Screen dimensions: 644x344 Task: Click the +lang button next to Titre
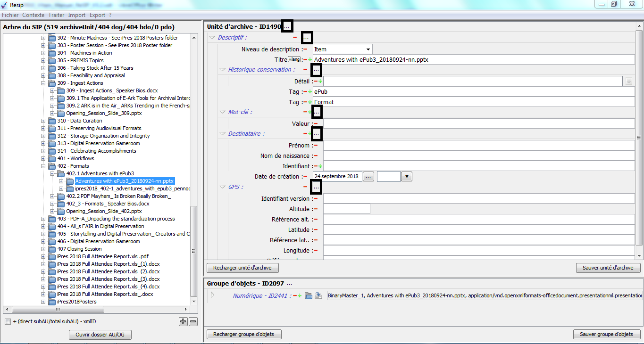pos(294,59)
